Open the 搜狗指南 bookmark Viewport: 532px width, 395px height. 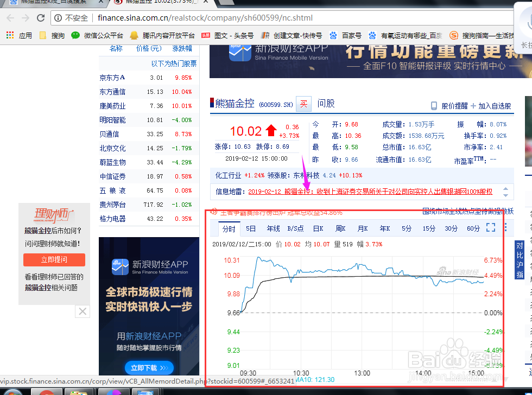pos(482,35)
